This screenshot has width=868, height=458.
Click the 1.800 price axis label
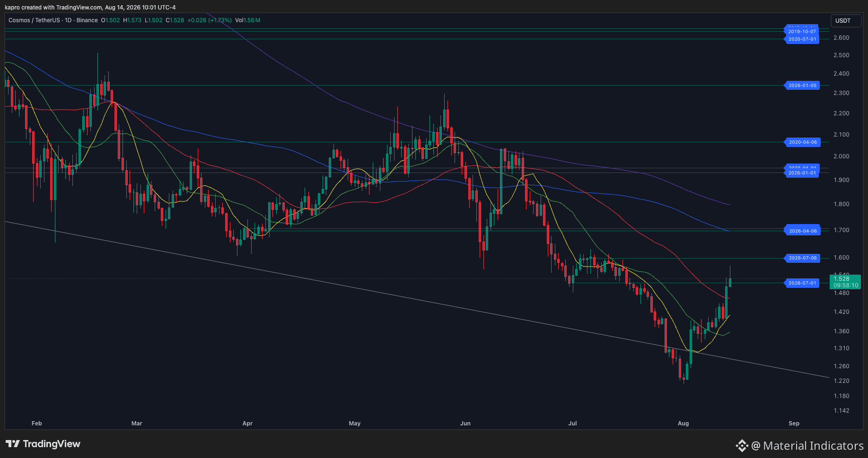[841, 204]
